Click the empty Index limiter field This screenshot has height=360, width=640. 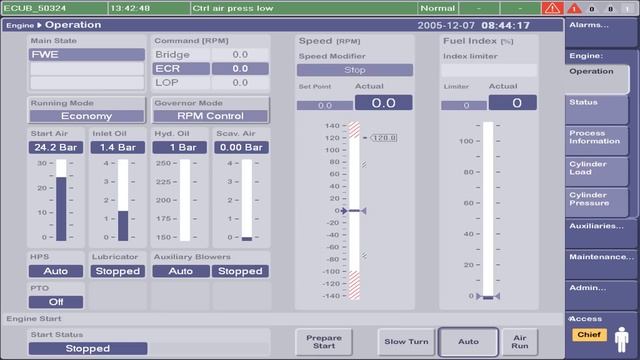pos(489,70)
